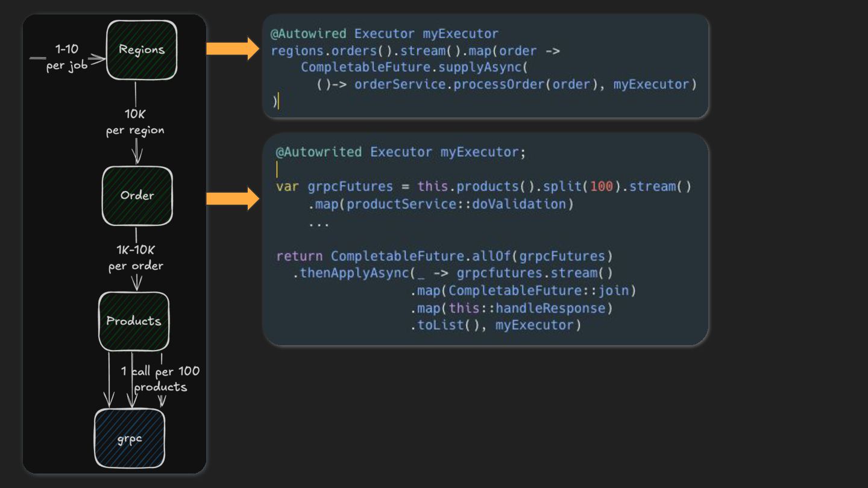Click the "grpcFutures" variable after var
The width and height of the screenshot is (868, 488).
coord(350,187)
